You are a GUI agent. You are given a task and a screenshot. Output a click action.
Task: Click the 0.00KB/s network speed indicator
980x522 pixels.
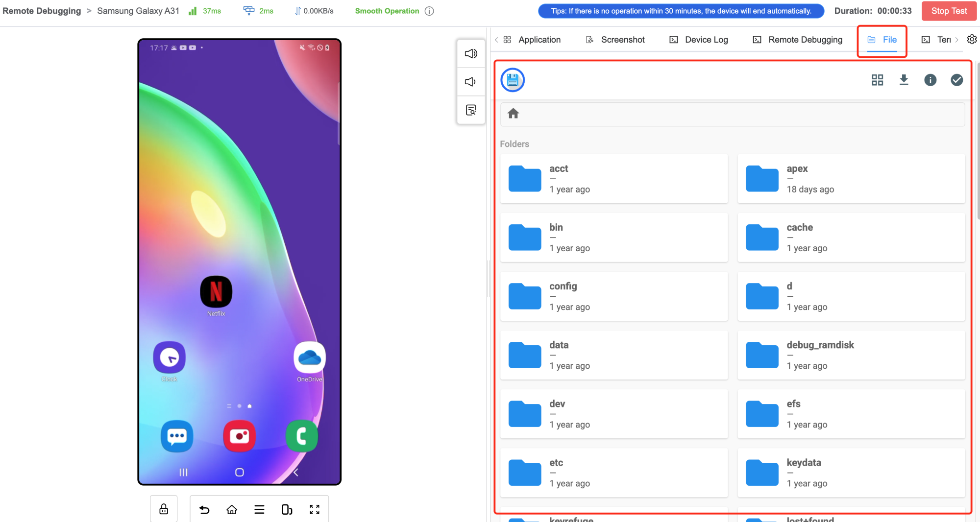tap(314, 11)
